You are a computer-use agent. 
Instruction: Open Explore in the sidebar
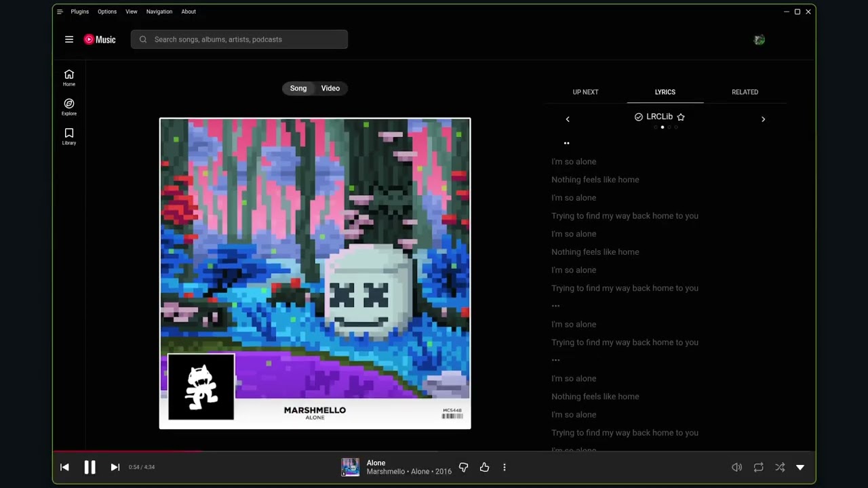click(x=69, y=107)
